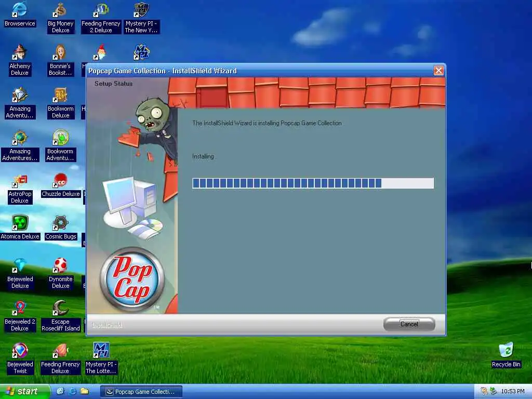The width and height of the screenshot is (532, 399).
Task: Select the MPI icon right of the gnome icon
Action: 141,52
